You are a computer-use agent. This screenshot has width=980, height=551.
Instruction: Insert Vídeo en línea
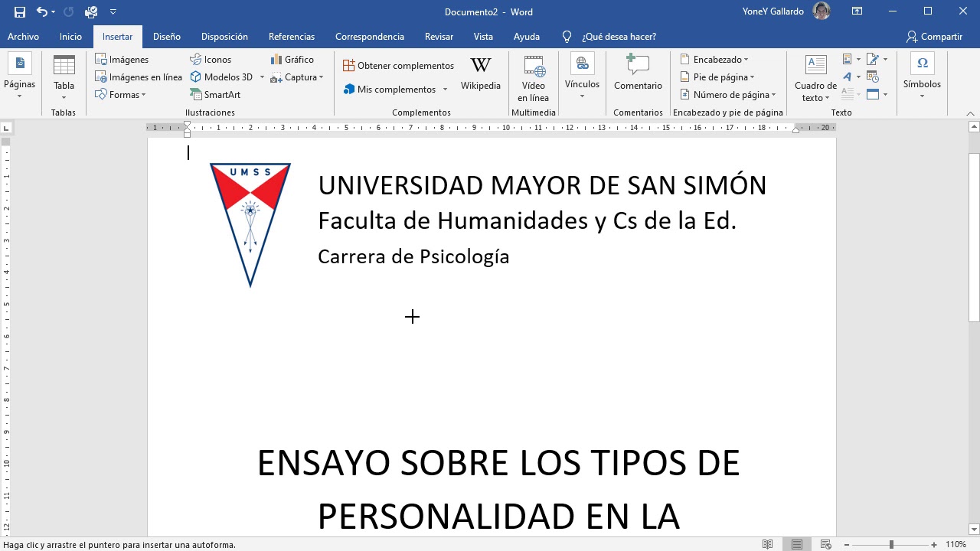(x=534, y=78)
